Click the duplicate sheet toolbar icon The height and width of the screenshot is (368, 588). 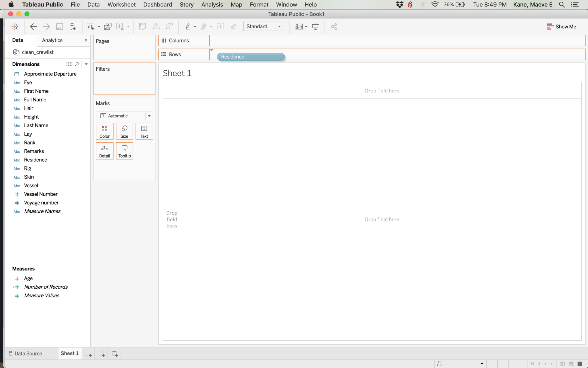[x=108, y=26]
